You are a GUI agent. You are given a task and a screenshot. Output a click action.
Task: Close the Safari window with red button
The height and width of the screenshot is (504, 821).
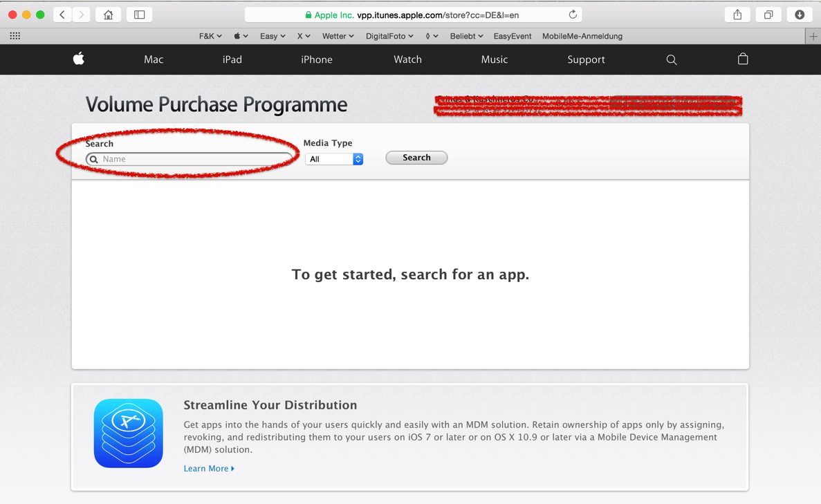tap(12, 15)
